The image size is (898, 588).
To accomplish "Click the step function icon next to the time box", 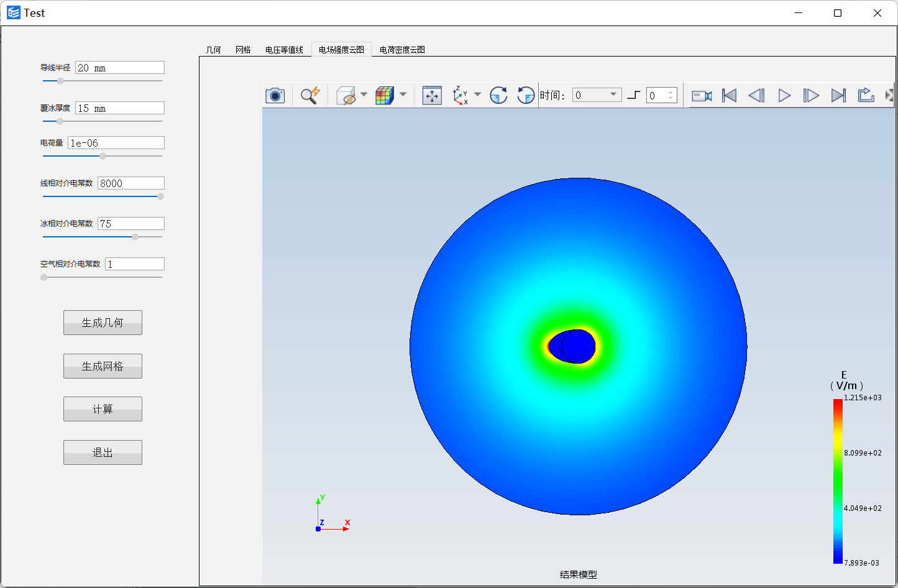I will pos(633,95).
